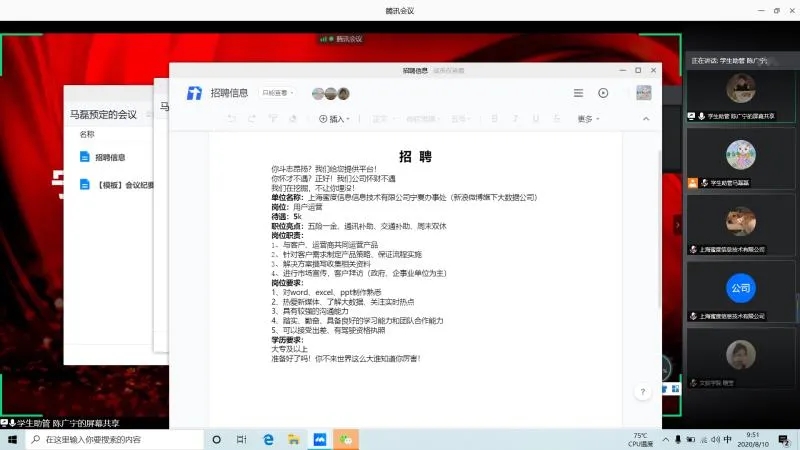Start presentation mode with the play icon
Screen dimensions: 800x450
click(x=603, y=93)
